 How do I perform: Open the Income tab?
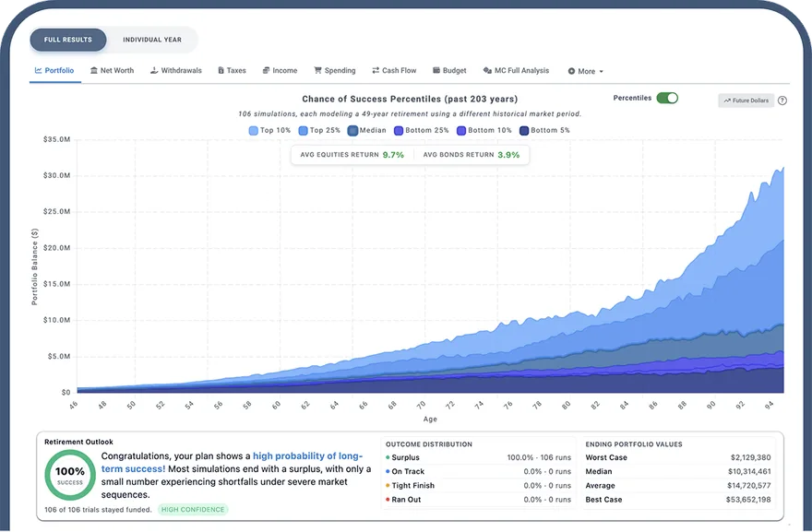click(x=280, y=70)
